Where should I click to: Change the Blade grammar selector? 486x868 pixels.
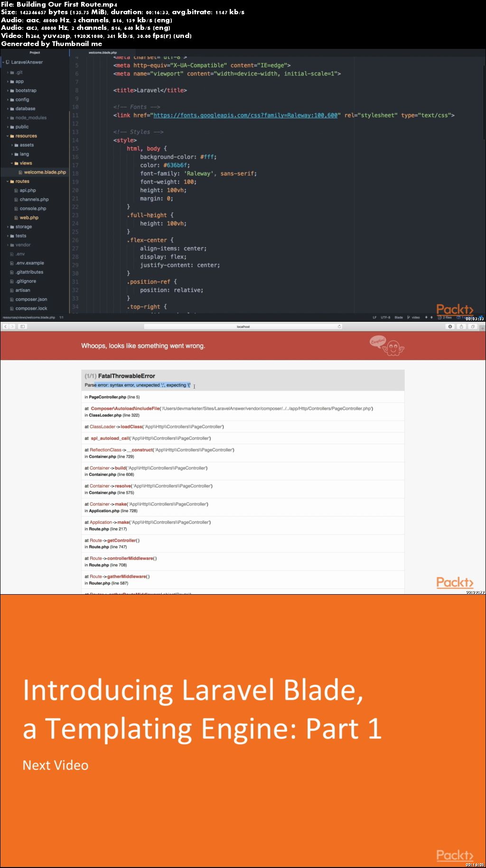tap(399, 317)
